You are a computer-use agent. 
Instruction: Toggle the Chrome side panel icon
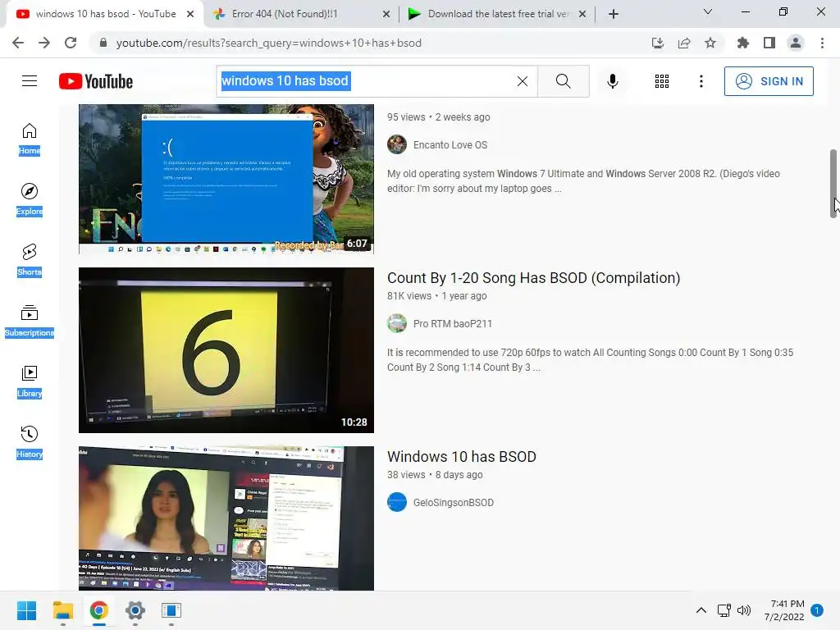(x=769, y=43)
